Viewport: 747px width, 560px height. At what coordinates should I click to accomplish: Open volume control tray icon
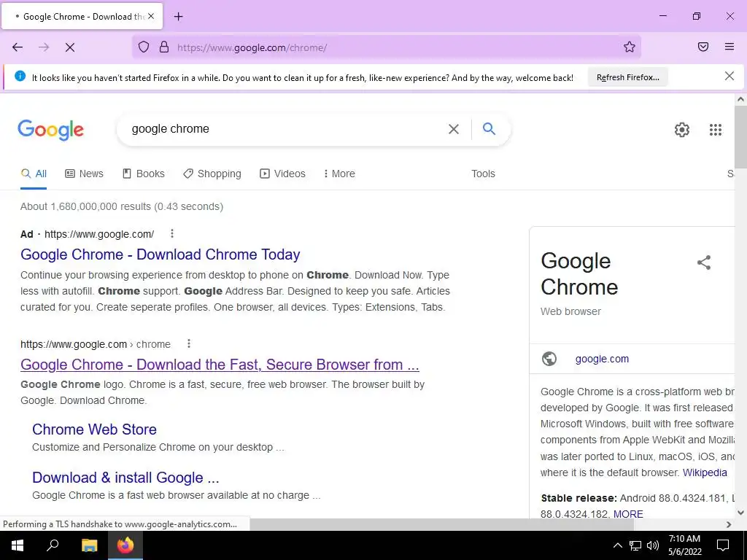point(653,545)
